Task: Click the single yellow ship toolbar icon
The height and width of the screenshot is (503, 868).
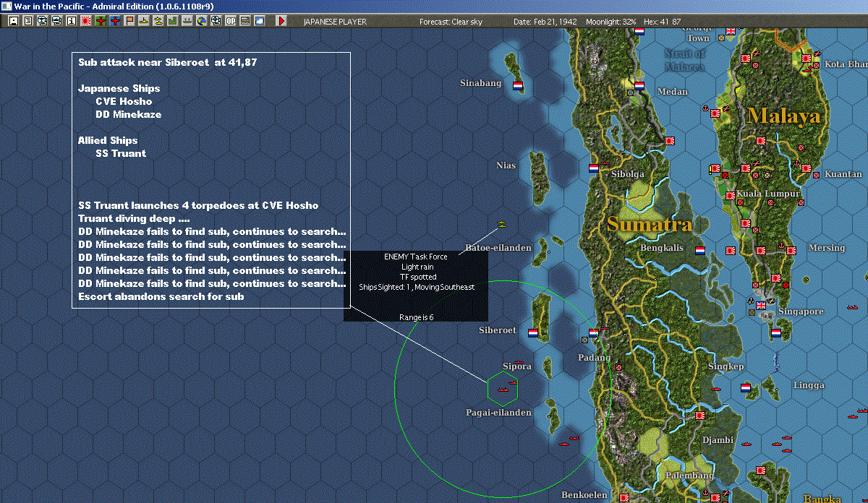Action: tap(144, 21)
